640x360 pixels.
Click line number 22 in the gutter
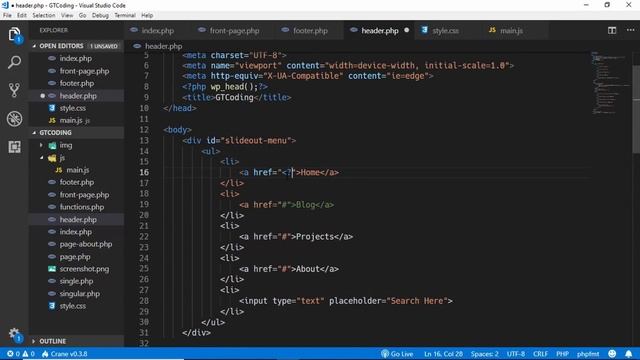(x=144, y=237)
